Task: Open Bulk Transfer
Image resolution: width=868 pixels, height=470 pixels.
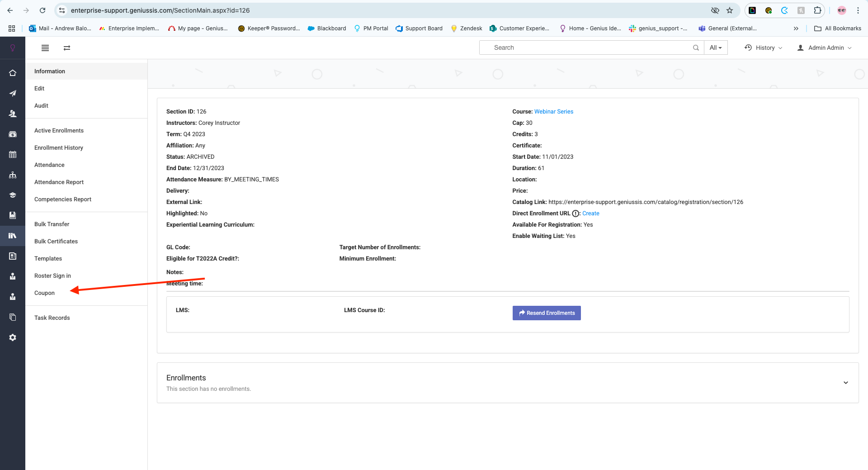Action: click(52, 224)
